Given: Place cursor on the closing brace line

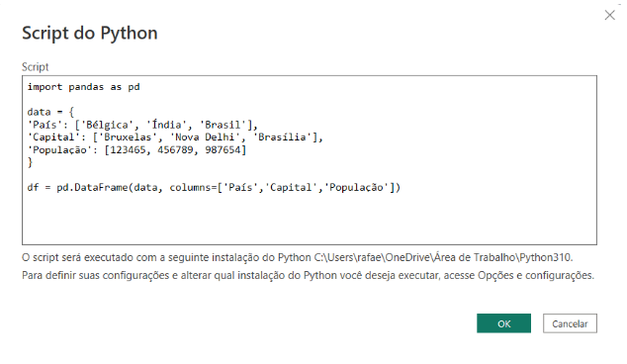Looking at the screenshot, I should point(30,162).
